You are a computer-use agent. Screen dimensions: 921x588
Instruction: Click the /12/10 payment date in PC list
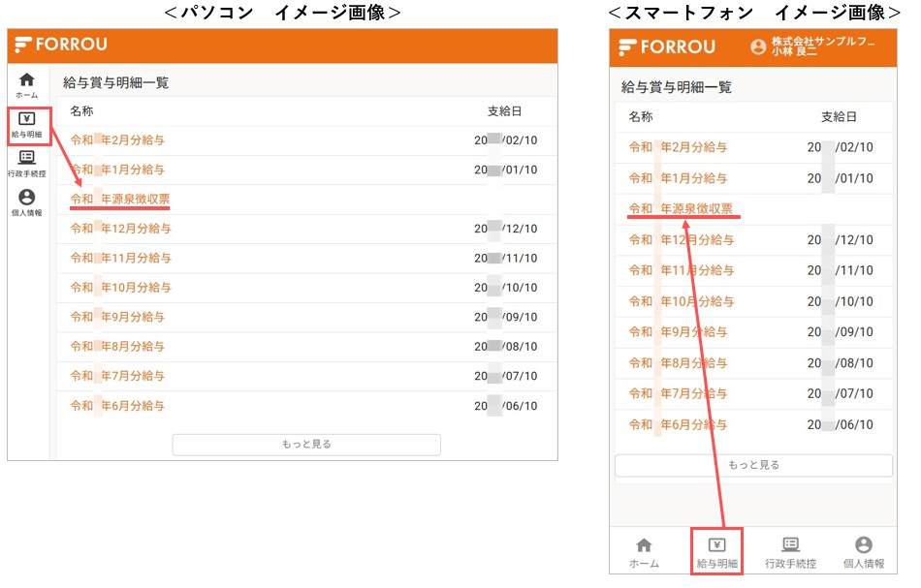(x=506, y=229)
